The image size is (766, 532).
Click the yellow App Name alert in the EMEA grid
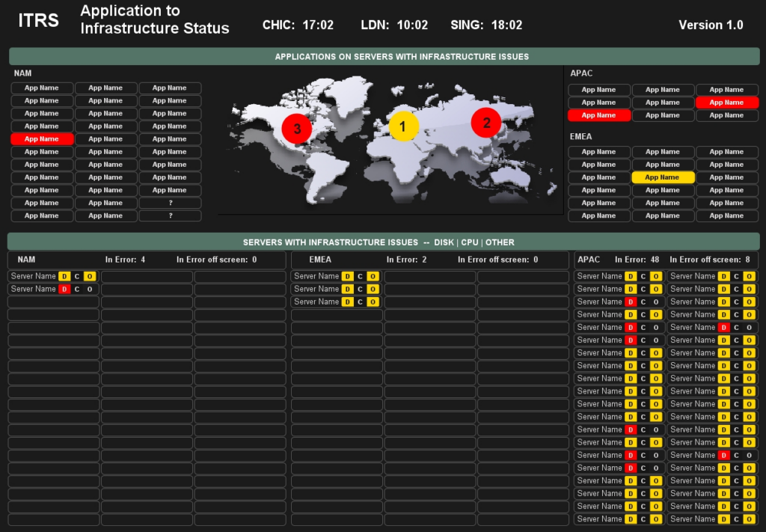point(663,177)
